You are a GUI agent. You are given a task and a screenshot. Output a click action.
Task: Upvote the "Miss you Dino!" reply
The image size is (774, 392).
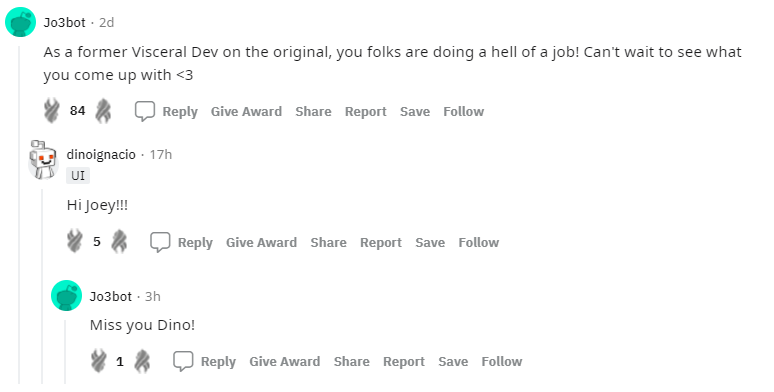(x=99, y=361)
